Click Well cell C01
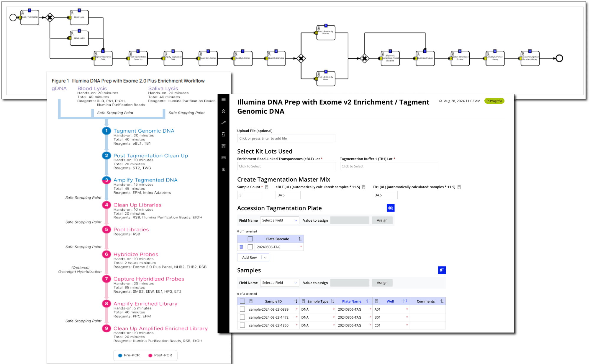The width and height of the screenshot is (590, 364). [x=391, y=325]
